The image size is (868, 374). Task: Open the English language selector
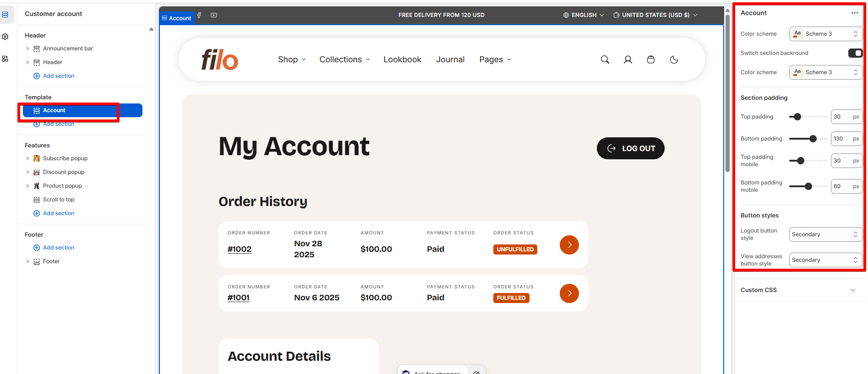pos(584,15)
